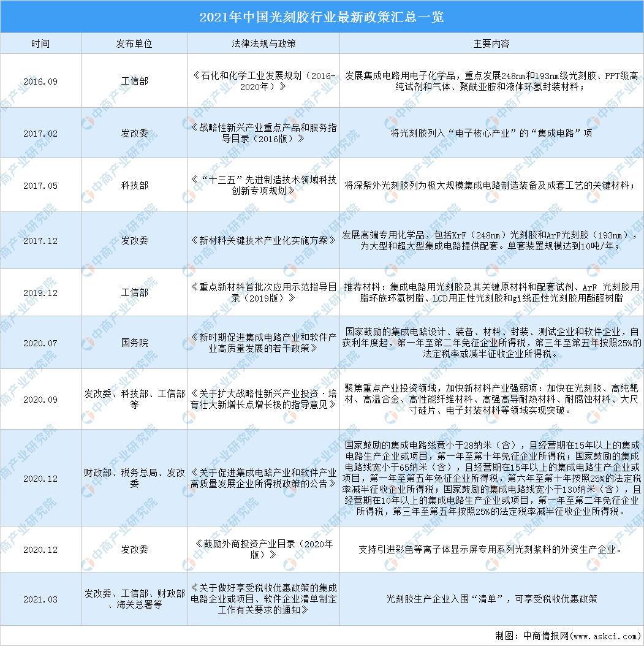This screenshot has width=644, height=646.
Task: Click 发改委 in the 2017.12 row
Action: [x=134, y=241]
